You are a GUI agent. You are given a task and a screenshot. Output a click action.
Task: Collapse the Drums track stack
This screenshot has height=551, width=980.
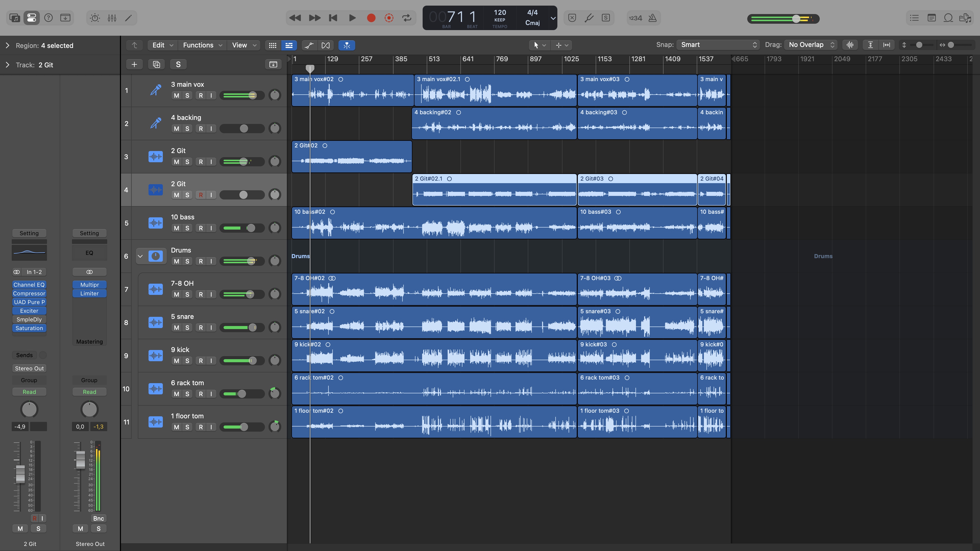(x=140, y=256)
